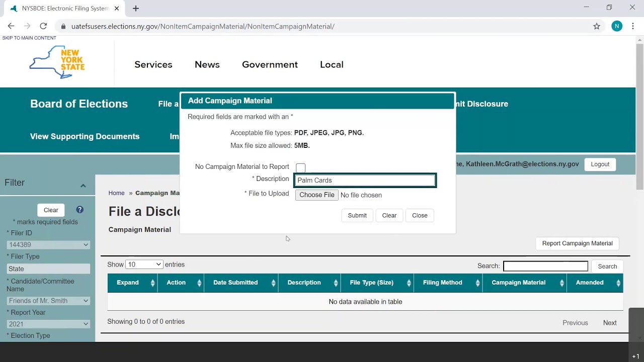This screenshot has height=362, width=644.
Task: Open Candidate/Committee Name dropdown
Action: click(x=48, y=301)
